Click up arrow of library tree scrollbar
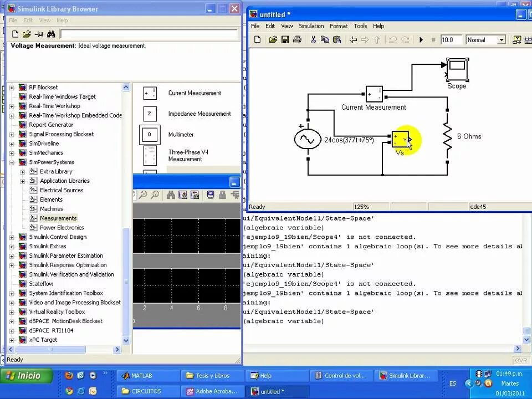The height and width of the screenshot is (399, 532). [x=126, y=87]
